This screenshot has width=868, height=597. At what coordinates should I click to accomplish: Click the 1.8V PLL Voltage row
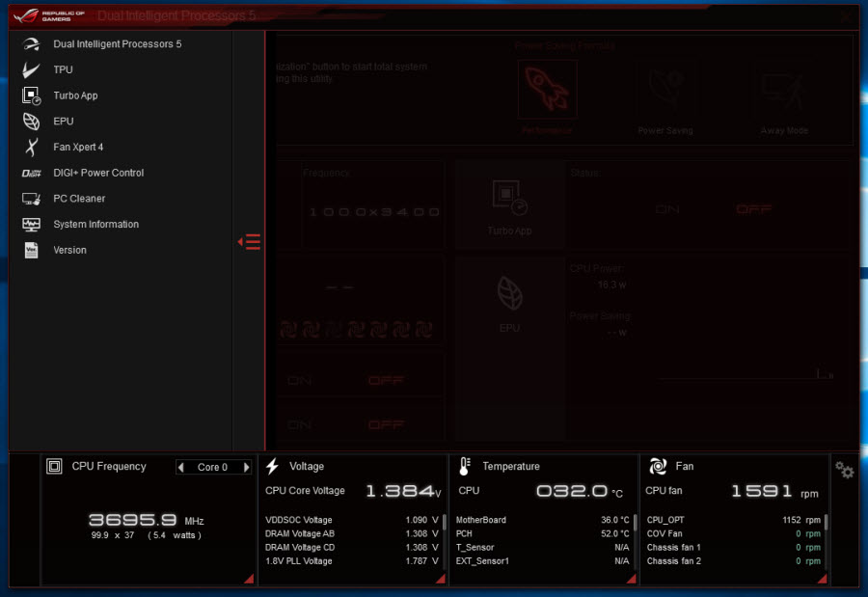tap(351, 561)
